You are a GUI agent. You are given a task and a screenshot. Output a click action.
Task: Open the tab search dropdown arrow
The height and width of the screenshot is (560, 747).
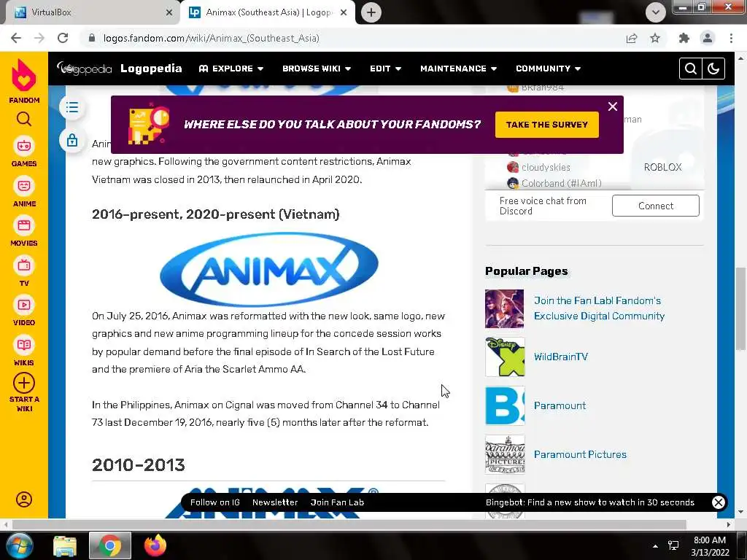coord(656,12)
